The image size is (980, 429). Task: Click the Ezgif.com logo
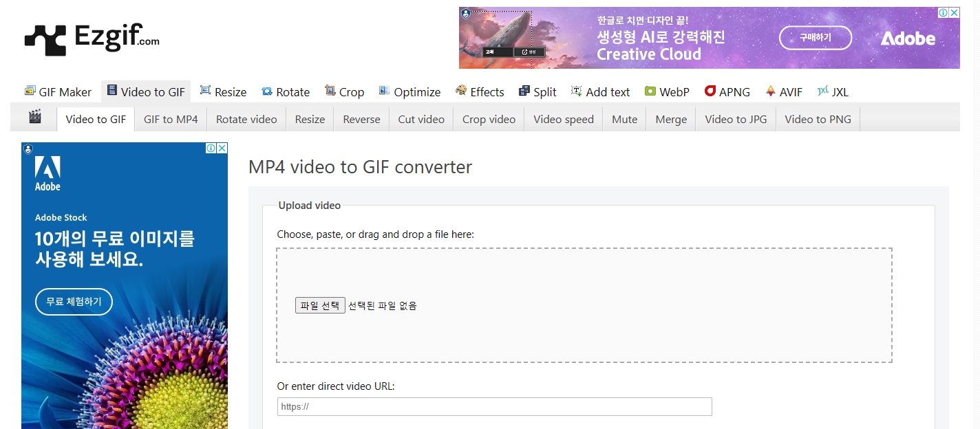(92, 39)
